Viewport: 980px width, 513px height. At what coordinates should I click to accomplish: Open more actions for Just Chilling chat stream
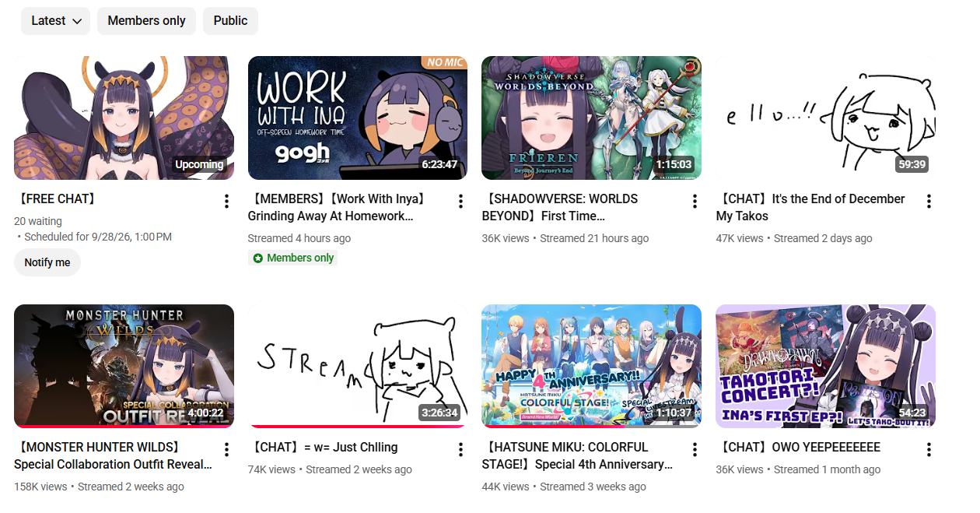[x=460, y=450]
